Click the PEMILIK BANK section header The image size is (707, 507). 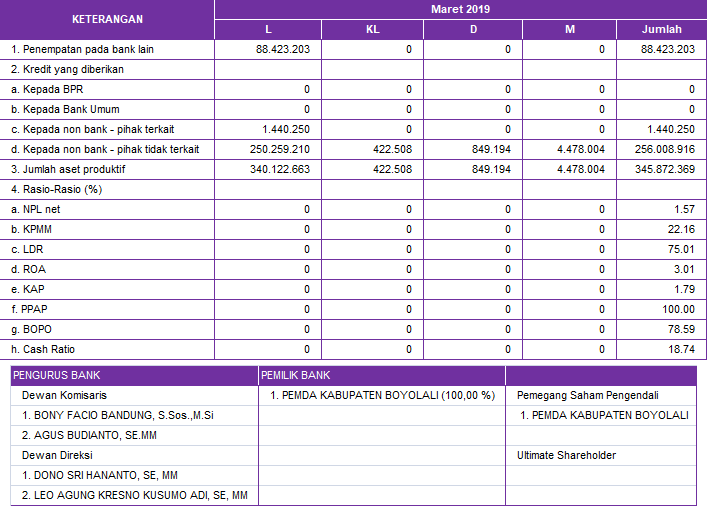[x=295, y=375]
